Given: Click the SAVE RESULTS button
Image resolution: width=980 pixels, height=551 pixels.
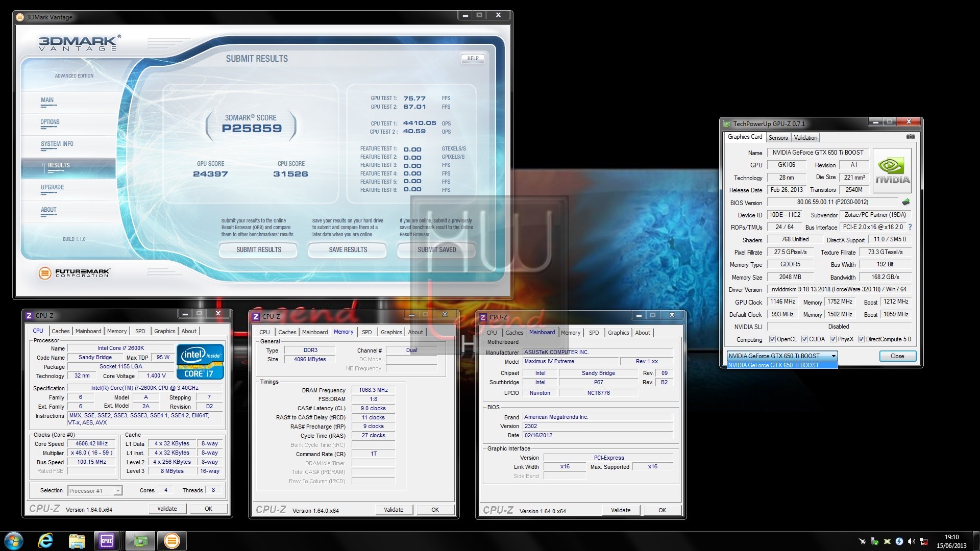Looking at the screenshot, I should pos(348,249).
